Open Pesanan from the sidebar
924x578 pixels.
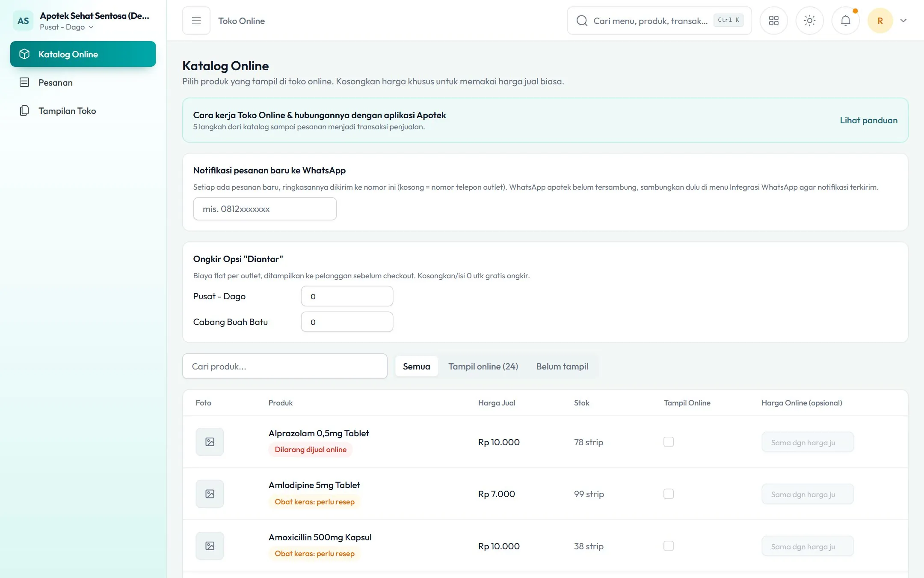(83, 82)
